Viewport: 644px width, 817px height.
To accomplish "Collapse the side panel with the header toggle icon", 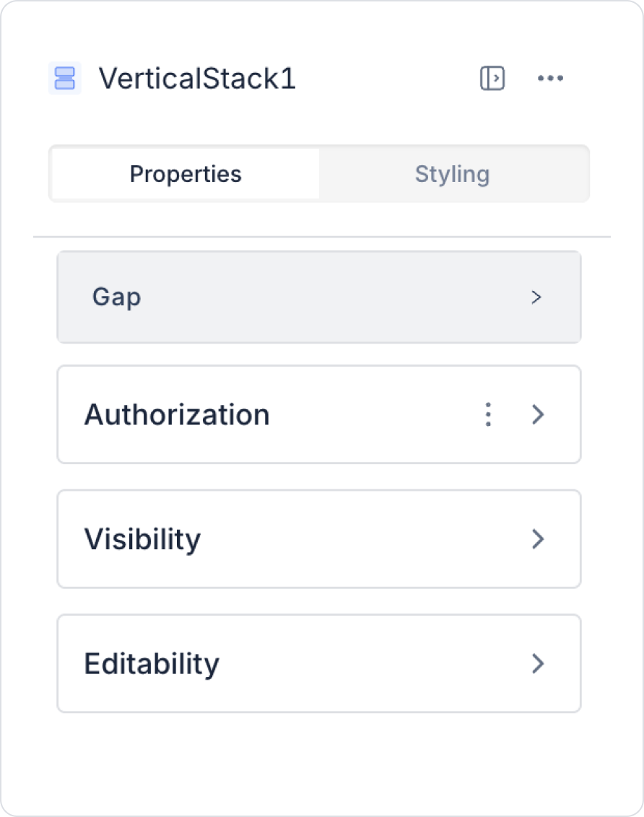I will (492, 78).
